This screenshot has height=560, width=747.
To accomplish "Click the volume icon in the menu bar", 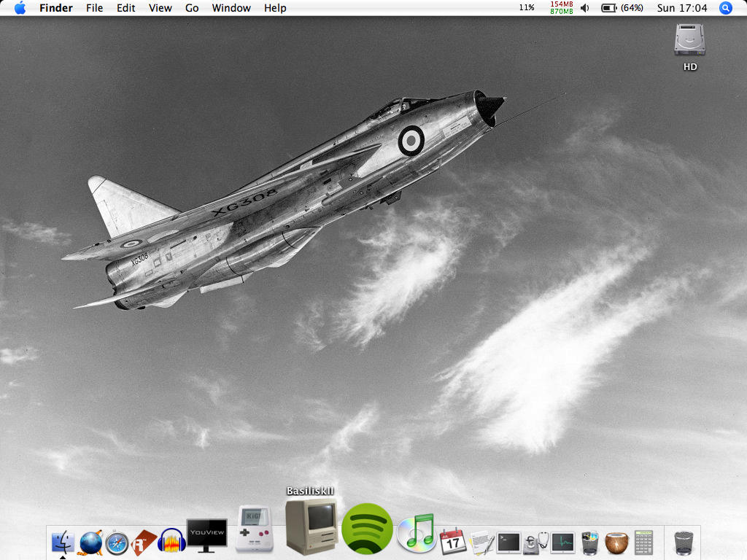I will pyautogui.click(x=584, y=8).
